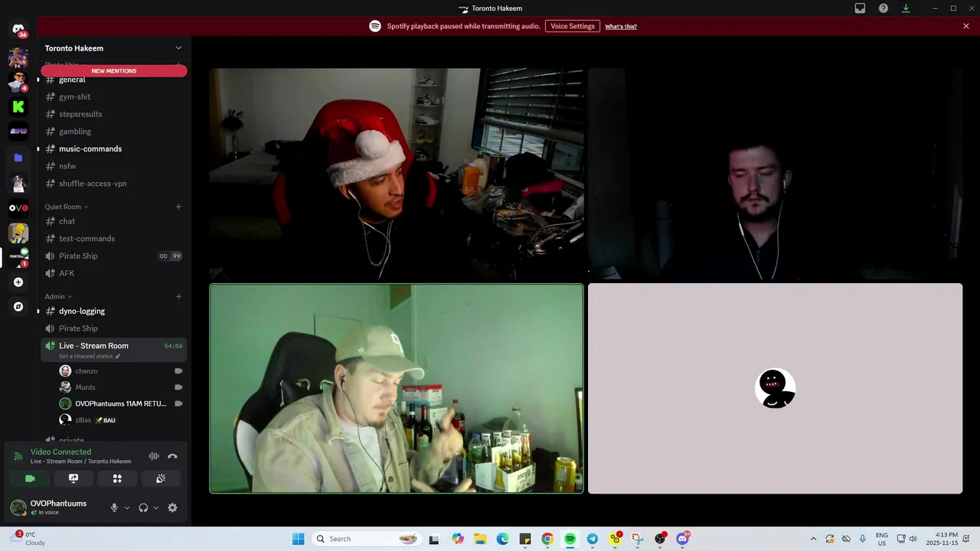Open Discover servers compass icon
980x551 pixels.
(18, 307)
